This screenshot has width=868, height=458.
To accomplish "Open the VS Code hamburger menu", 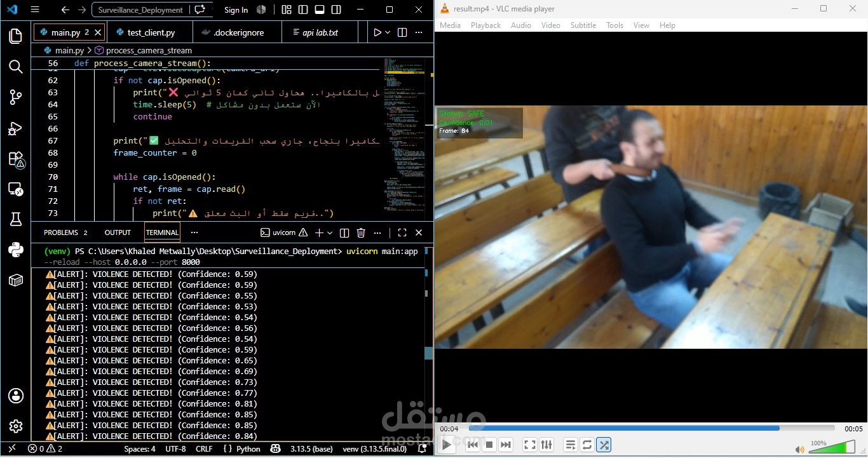I will pyautogui.click(x=35, y=10).
